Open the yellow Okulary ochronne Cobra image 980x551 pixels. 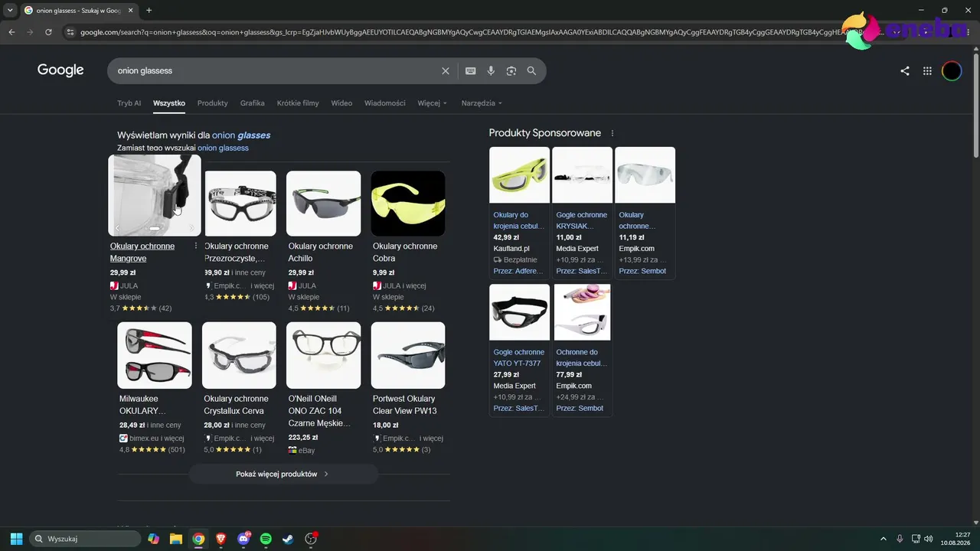pos(408,204)
